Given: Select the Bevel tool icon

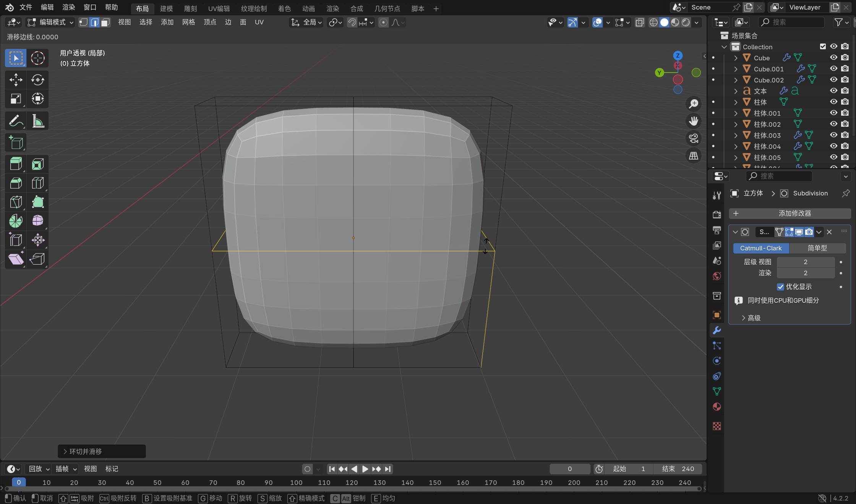Looking at the screenshot, I should point(16,183).
